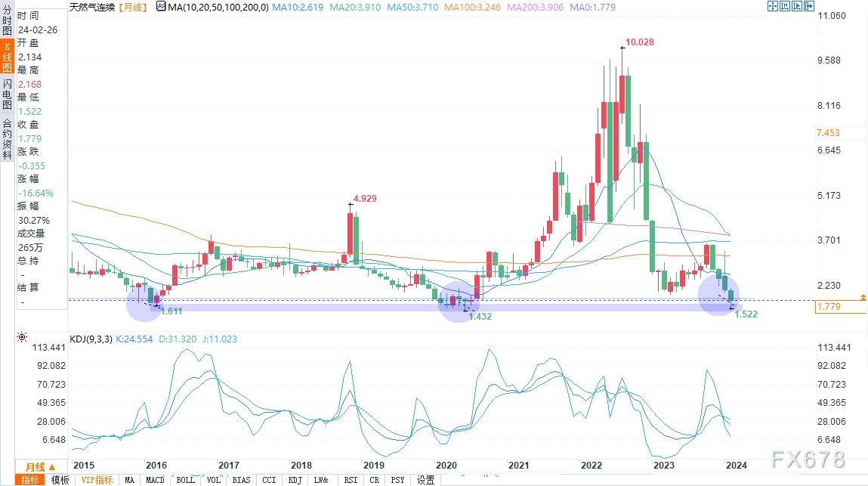The height and width of the screenshot is (486, 868).
Task: Select the KDJ indicator button
Action: [295, 480]
